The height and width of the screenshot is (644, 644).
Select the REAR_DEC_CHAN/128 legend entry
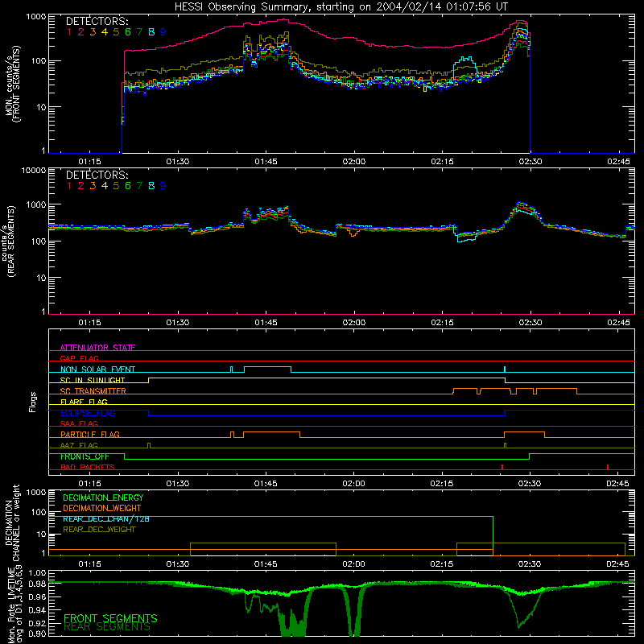106,518
